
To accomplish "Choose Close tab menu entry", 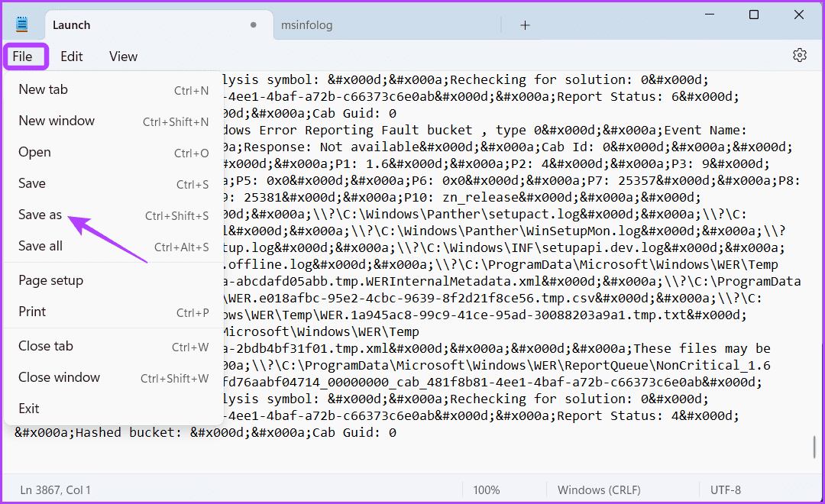I will click(113, 346).
